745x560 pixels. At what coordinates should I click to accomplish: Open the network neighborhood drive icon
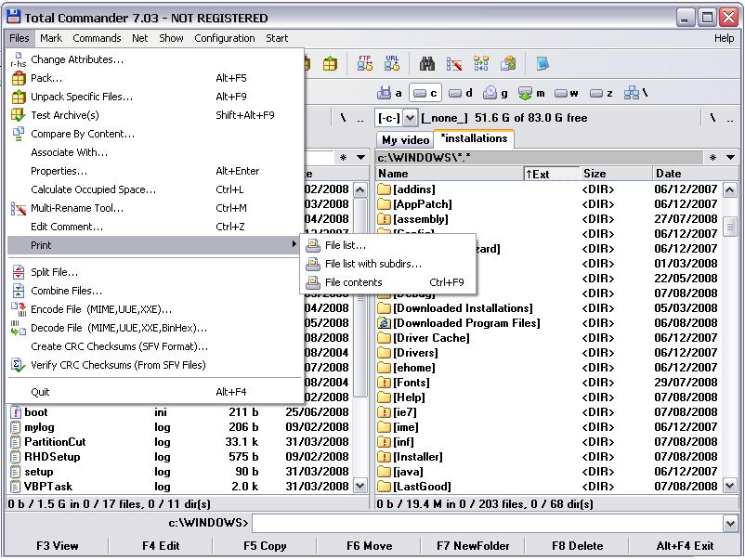click(635, 93)
